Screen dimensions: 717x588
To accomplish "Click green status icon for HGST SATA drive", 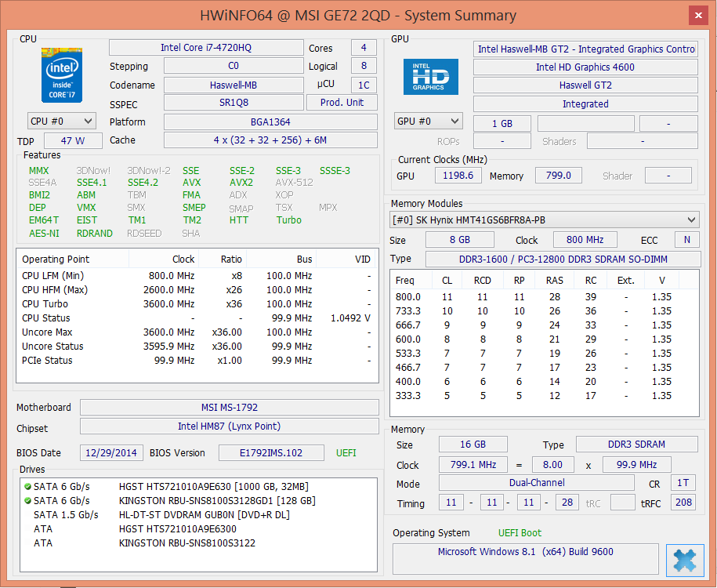I will click(28, 486).
